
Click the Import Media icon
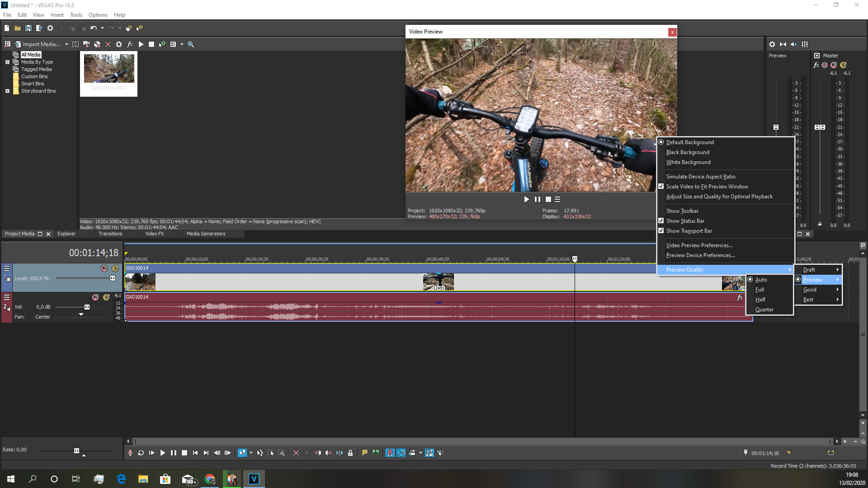tap(18, 44)
